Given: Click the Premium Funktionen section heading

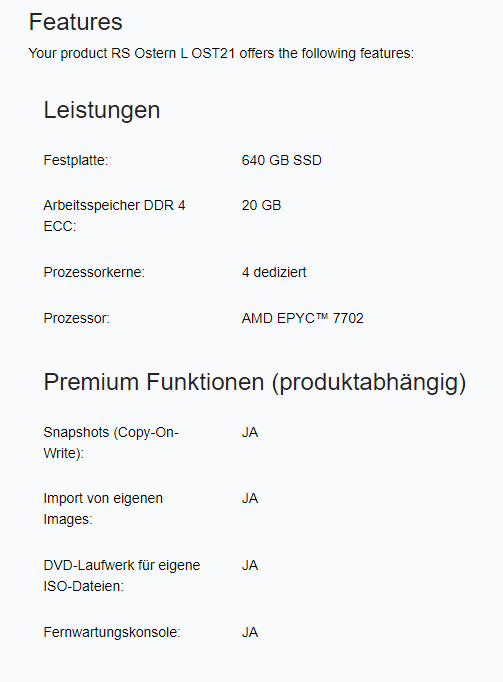Looking at the screenshot, I should [x=255, y=382].
